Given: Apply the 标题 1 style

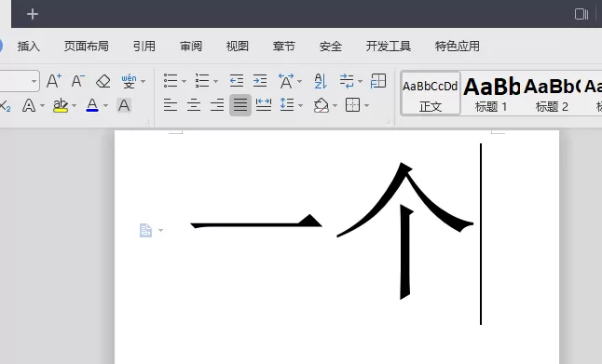Looking at the screenshot, I should pos(491,94).
